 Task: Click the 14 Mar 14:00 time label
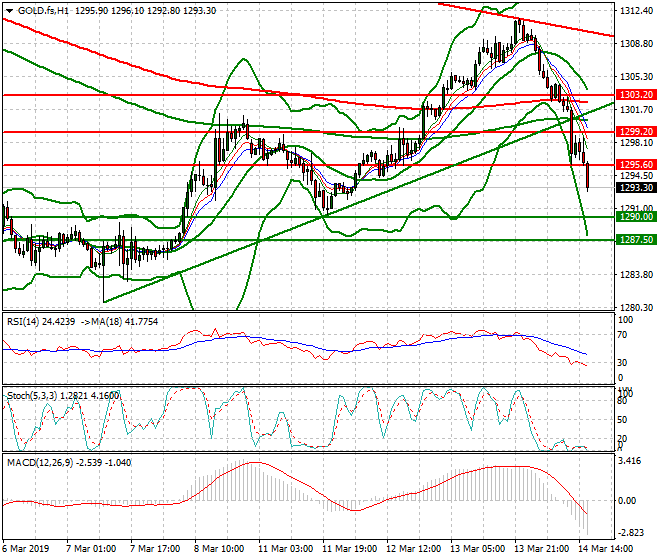coord(606,549)
